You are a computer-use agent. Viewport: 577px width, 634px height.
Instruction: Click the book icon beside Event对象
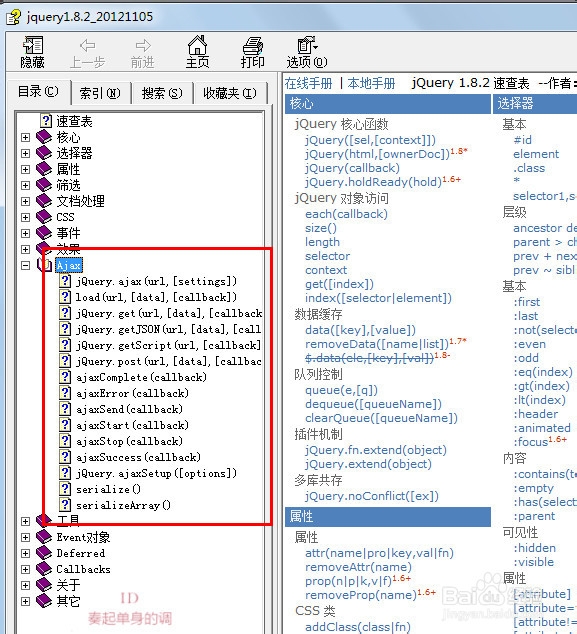pyautogui.click(x=44, y=537)
